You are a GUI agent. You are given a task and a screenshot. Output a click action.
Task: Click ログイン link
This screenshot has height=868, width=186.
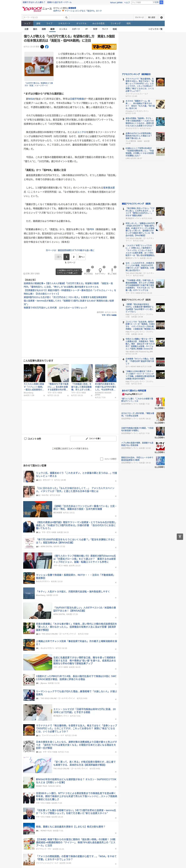(57, 11)
